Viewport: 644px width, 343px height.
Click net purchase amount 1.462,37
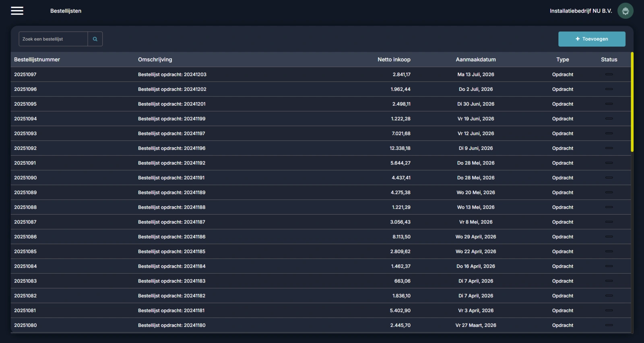(401, 266)
